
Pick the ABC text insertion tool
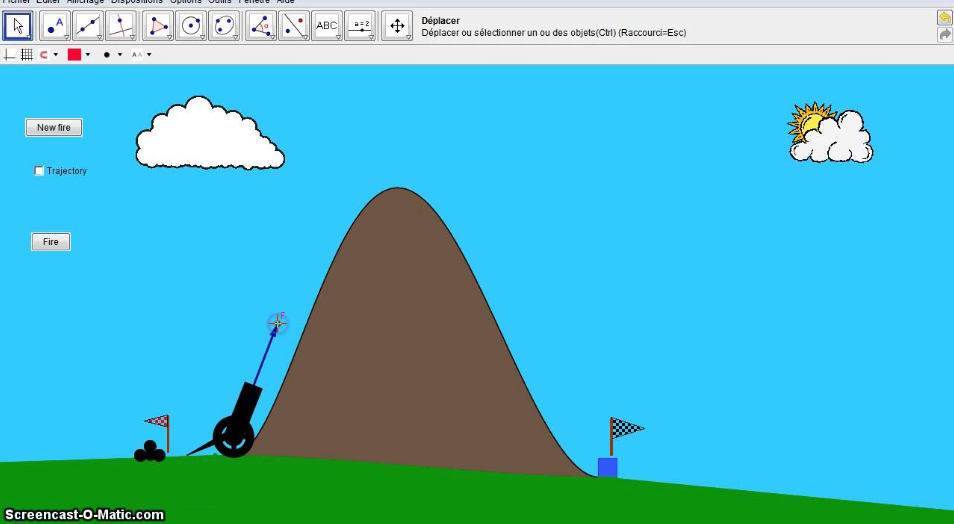(x=327, y=26)
